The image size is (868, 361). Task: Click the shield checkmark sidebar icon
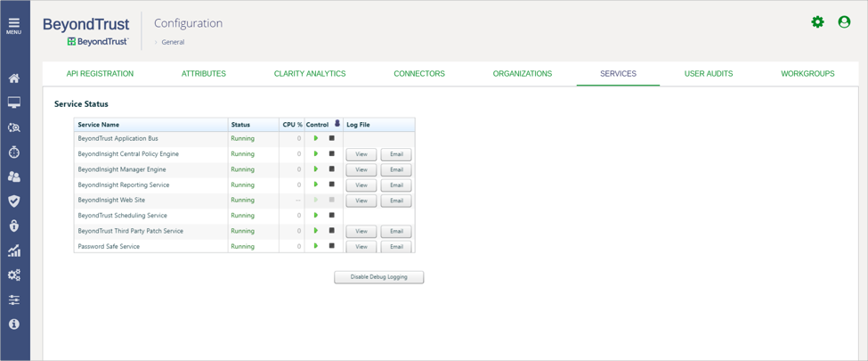tap(14, 201)
